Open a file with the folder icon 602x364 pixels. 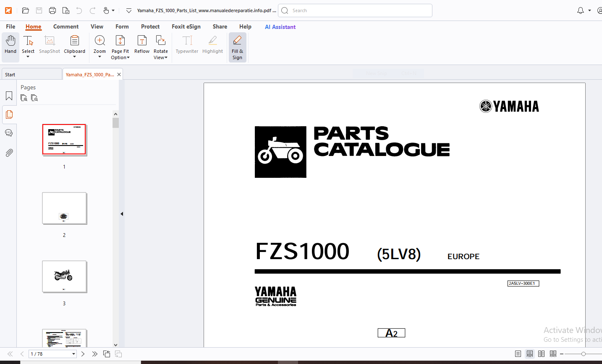(x=25, y=10)
